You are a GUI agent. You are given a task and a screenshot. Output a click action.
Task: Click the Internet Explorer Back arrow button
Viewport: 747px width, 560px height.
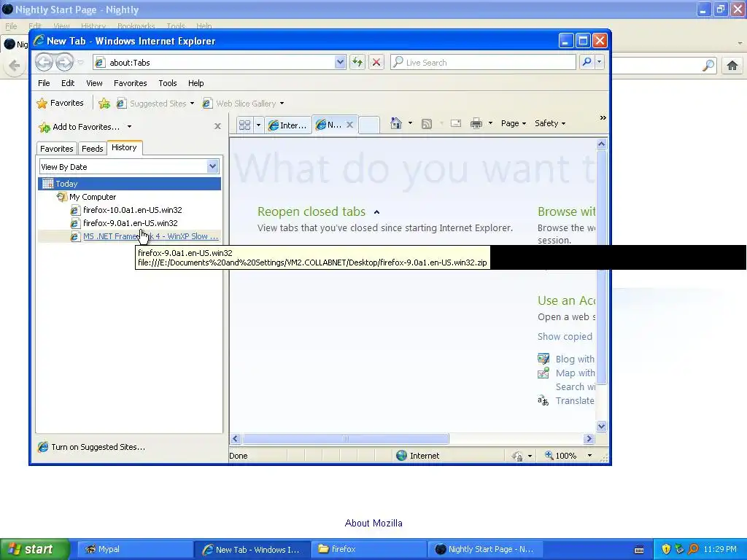click(x=44, y=63)
